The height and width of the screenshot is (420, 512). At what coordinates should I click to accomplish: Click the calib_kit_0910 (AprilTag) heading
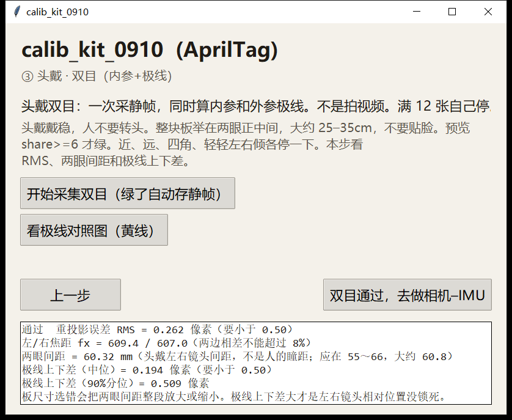pyautogui.click(x=150, y=50)
